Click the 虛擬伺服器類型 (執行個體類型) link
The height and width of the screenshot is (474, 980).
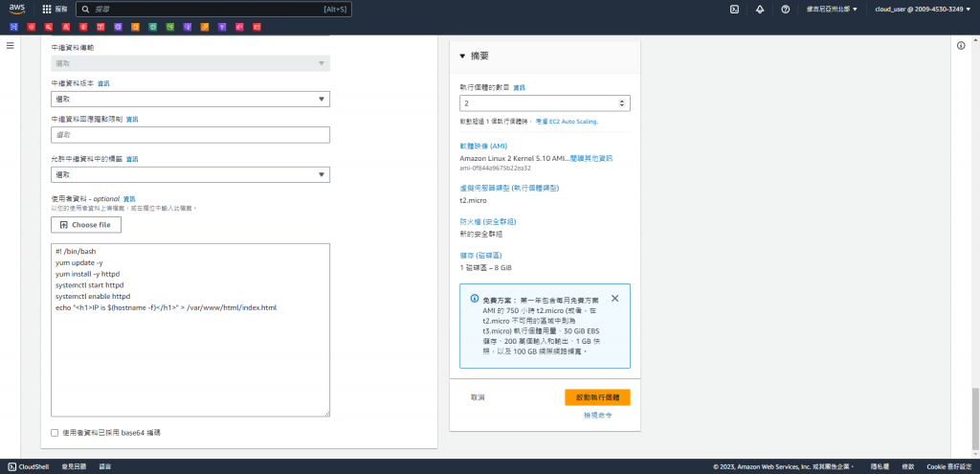[x=509, y=188]
